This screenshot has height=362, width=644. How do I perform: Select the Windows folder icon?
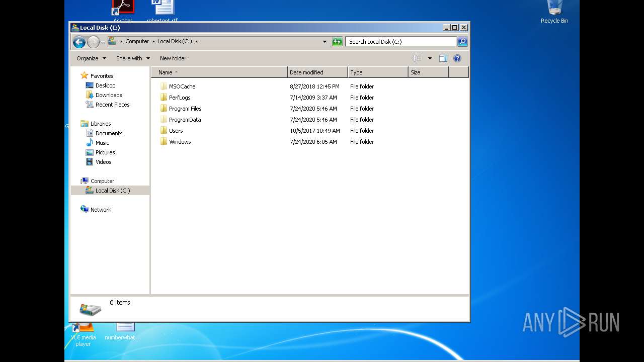point(164,142)
